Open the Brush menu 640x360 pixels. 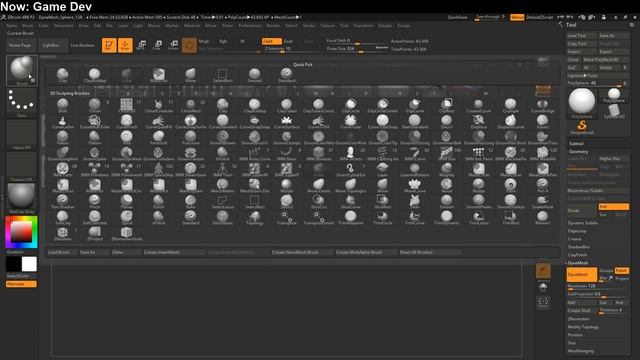coord(28,26)
